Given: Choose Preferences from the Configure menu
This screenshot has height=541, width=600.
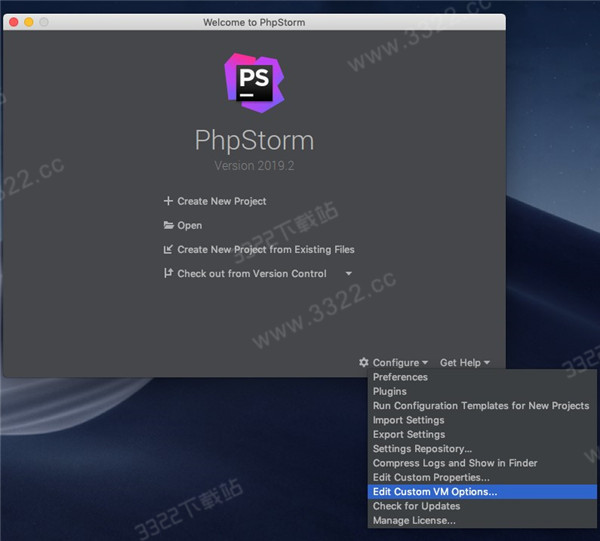Looking at the screenshot, I should [x=482, y=377].
